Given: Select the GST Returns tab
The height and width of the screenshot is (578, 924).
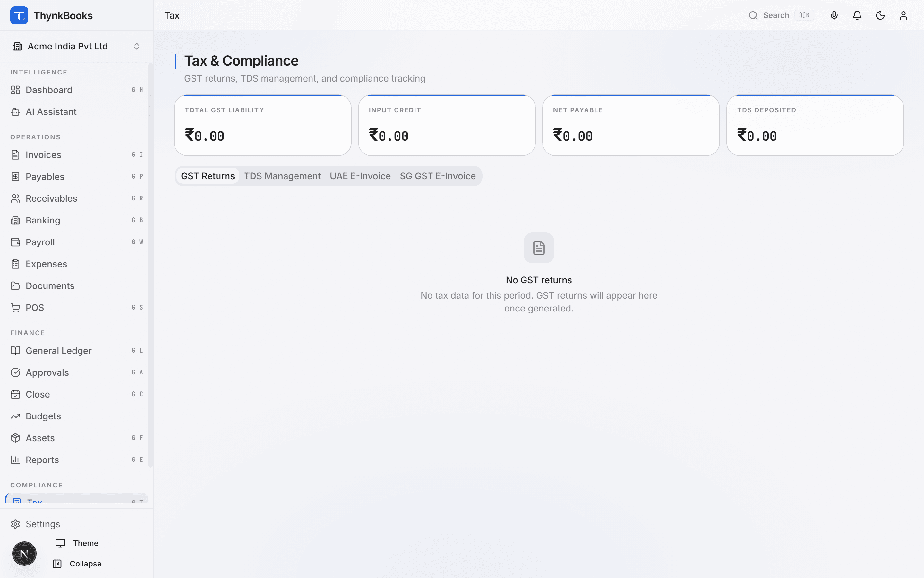Looking at the screenshot, I should click(208, 176).
